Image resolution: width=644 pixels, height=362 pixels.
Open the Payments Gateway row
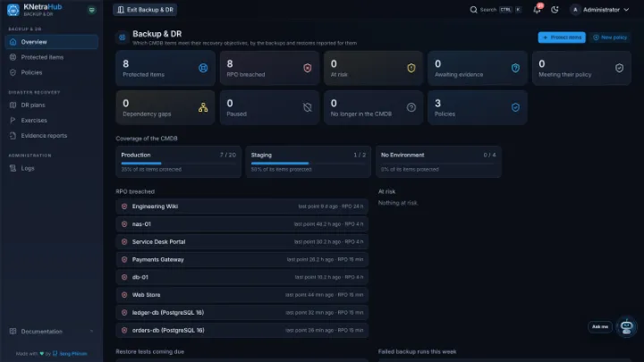click(x=241, y=259)
